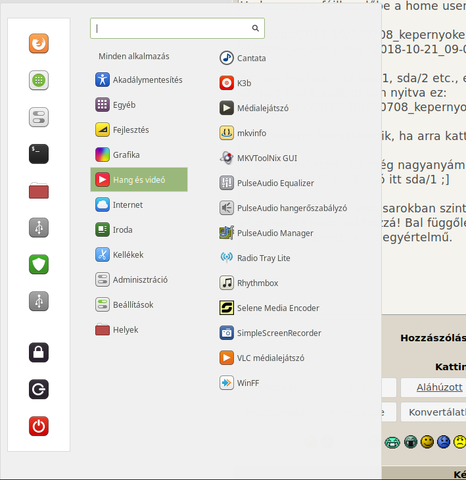Screen dimensions: 466x480
Task: Open K3b disc burner
Action: click(x=235, y=83)
